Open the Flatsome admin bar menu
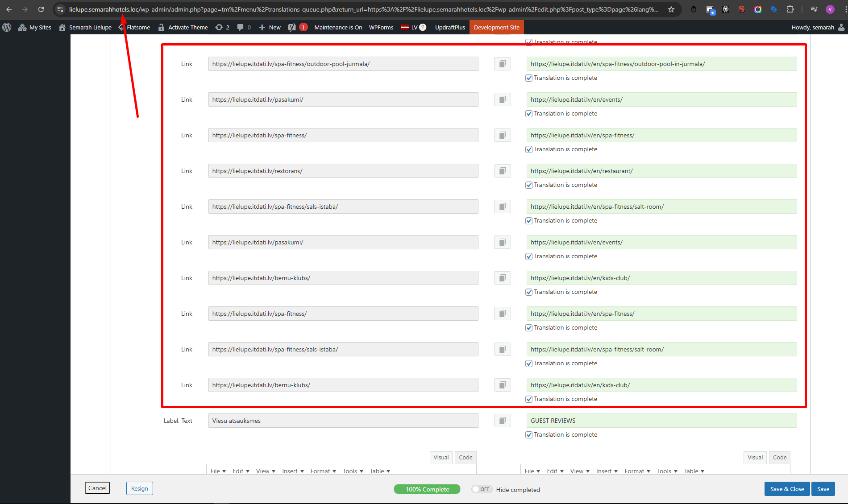This screenshot has width=848, height=504. click(134, 27)
